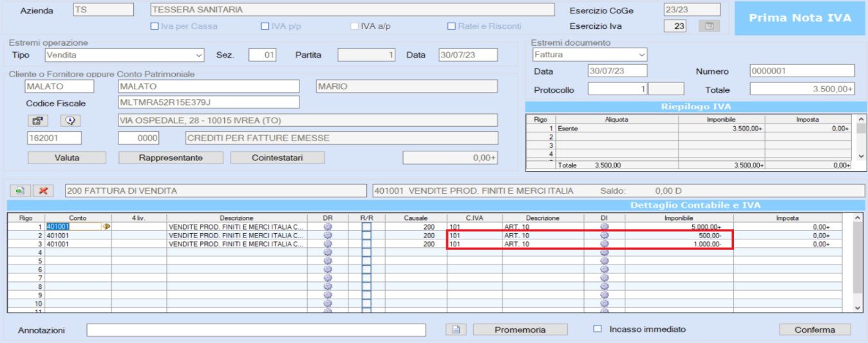
Task: Enable the Iva per Cassa checkbox
Action: [154, 26]
